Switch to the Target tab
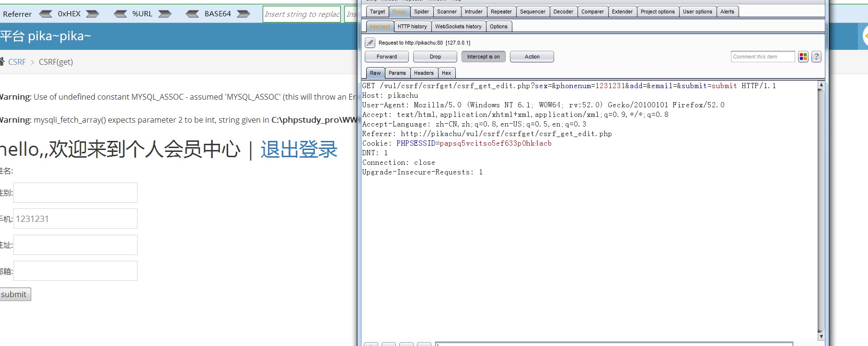 (x=377, y=12)
